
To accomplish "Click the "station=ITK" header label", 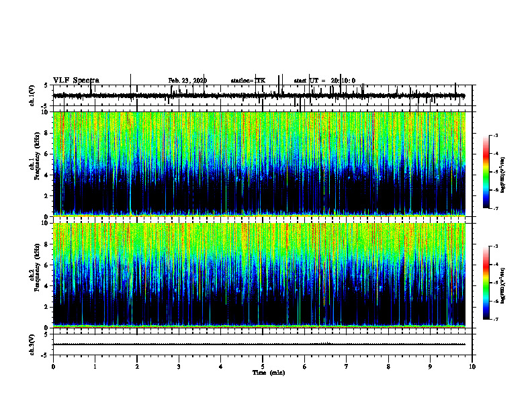I will coord(248,81).
